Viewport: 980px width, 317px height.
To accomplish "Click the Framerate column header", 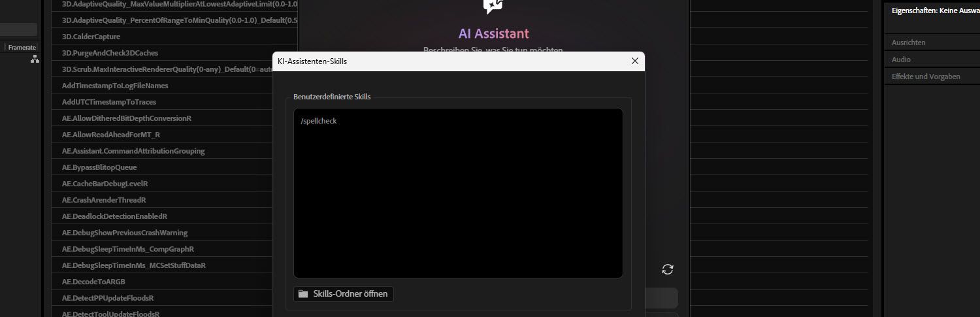I will pos(22,47).
